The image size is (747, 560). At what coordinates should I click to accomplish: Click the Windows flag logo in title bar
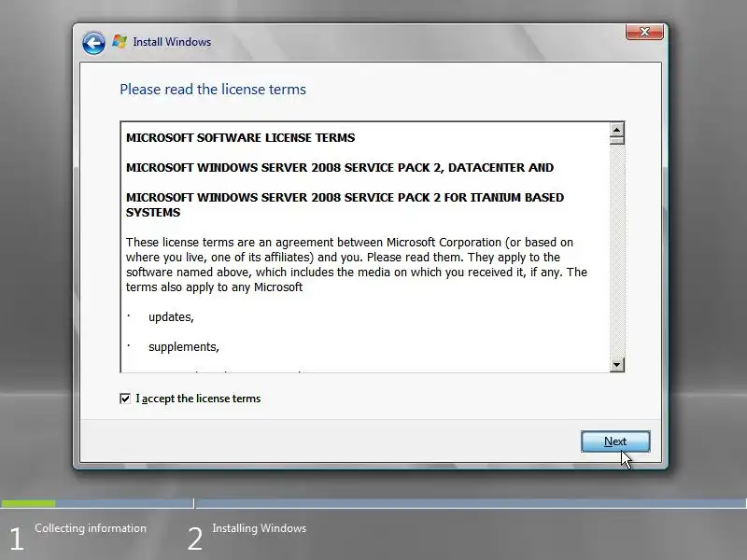pos(120,41)
